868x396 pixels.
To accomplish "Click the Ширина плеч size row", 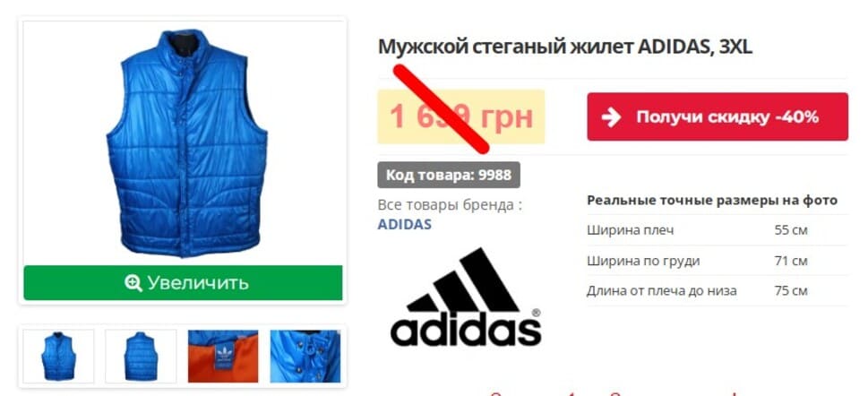I will pyautogui.click(x=718, y=230).
